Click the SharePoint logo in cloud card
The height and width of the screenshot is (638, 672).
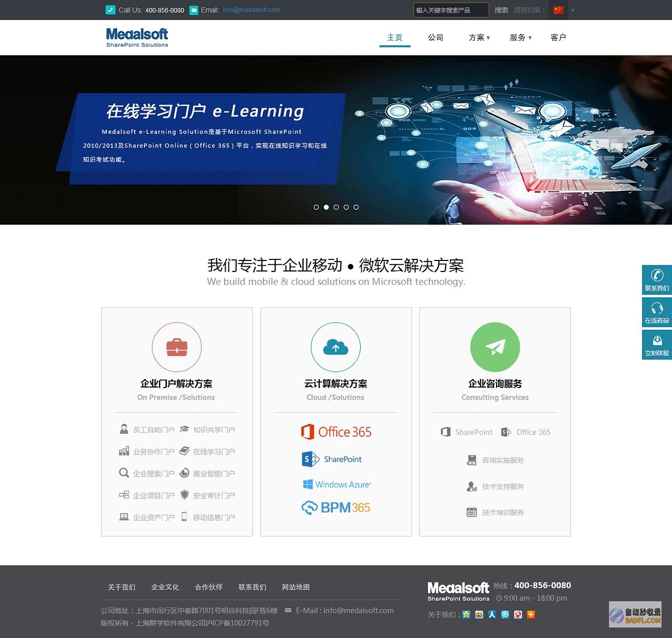tap(332, 459)
